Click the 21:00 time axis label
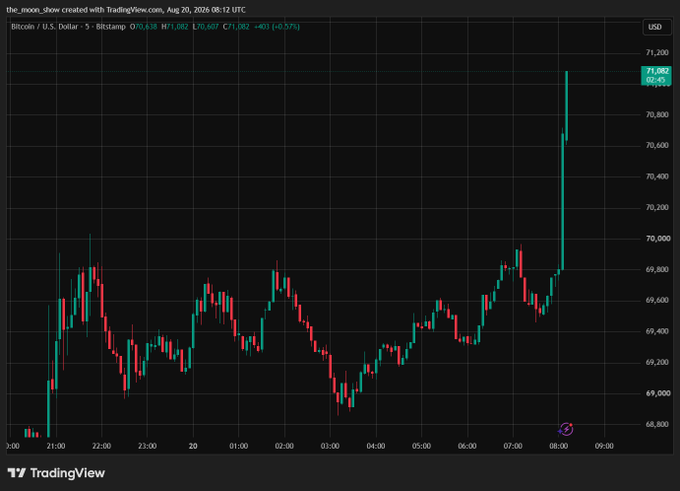Viewport: 680px width, 491px height. [x=56, y=446]
